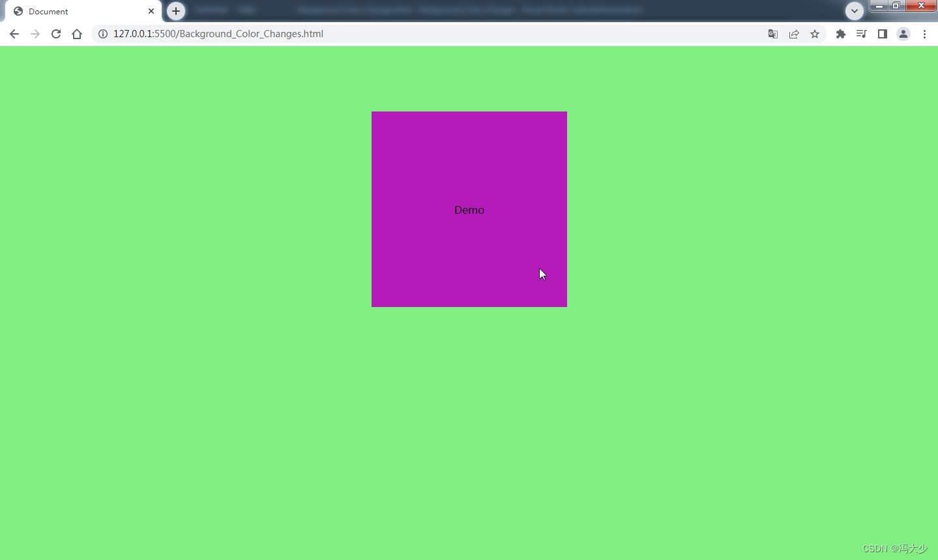This screenshot has width=938, height=560.
Task: Go back to the previous page
Action: (14, 34)
